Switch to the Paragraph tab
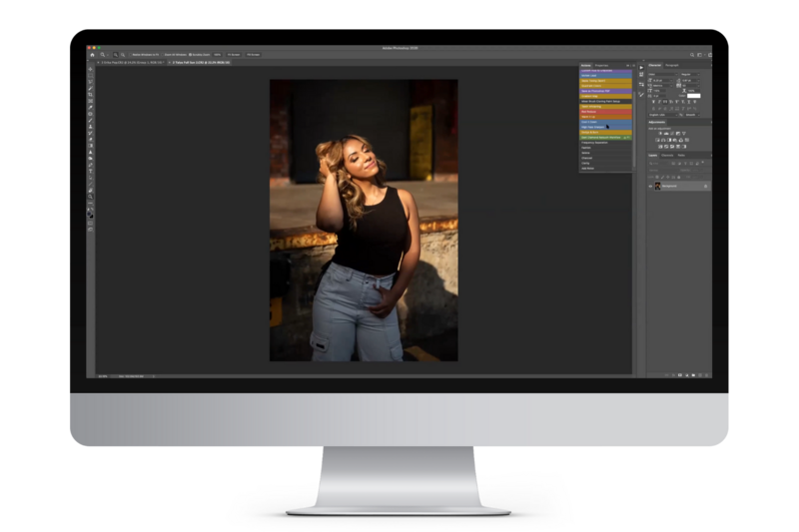 coord(672,65)
